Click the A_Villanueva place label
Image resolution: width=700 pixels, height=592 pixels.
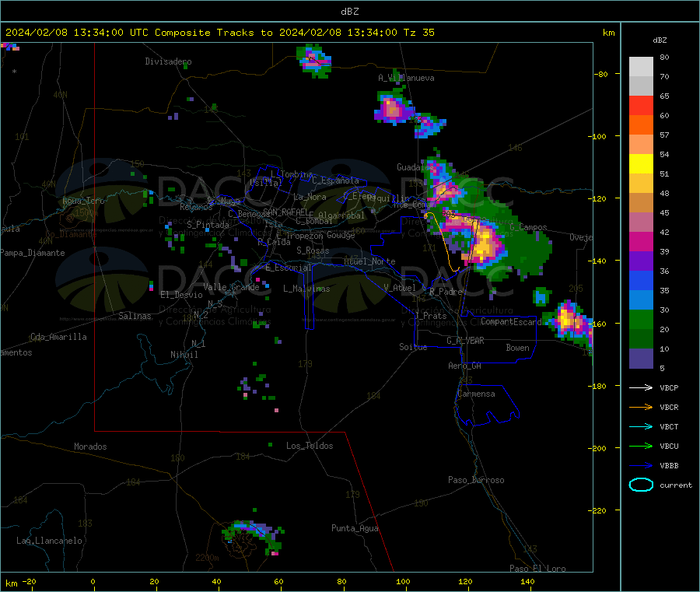[x=406, y=78]
